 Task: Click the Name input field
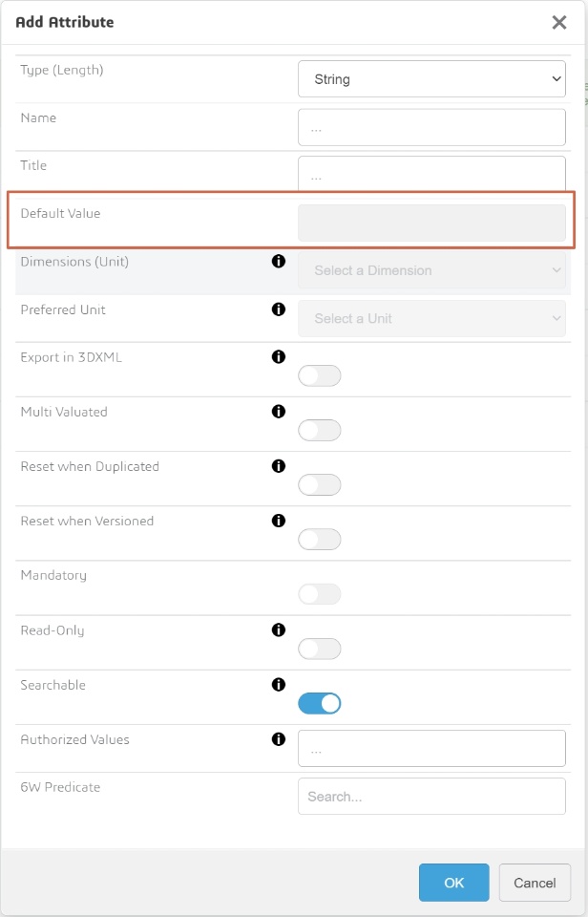coord(431,127)
